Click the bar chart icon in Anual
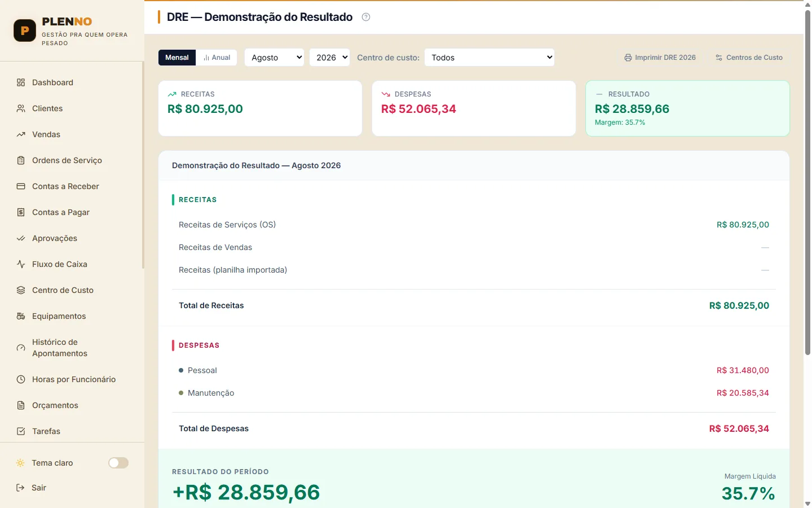 206,58
